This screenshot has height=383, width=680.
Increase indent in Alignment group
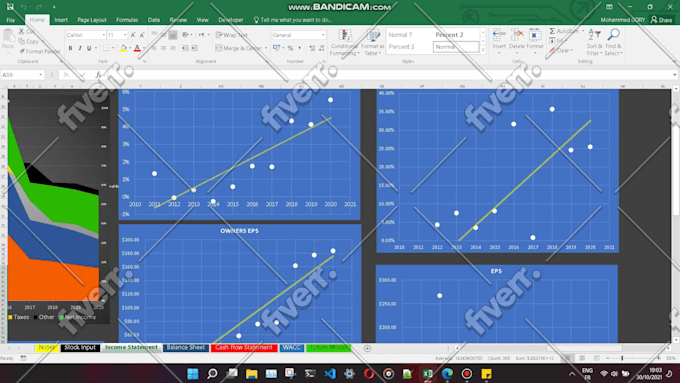click(x=194, y=48)
